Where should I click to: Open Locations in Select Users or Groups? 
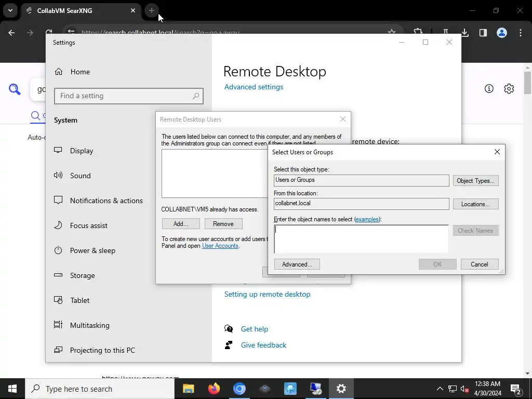coord(476,204)
